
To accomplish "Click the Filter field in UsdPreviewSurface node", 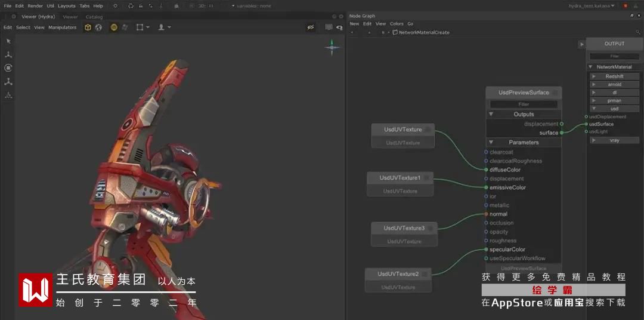I will coord(524,104).
